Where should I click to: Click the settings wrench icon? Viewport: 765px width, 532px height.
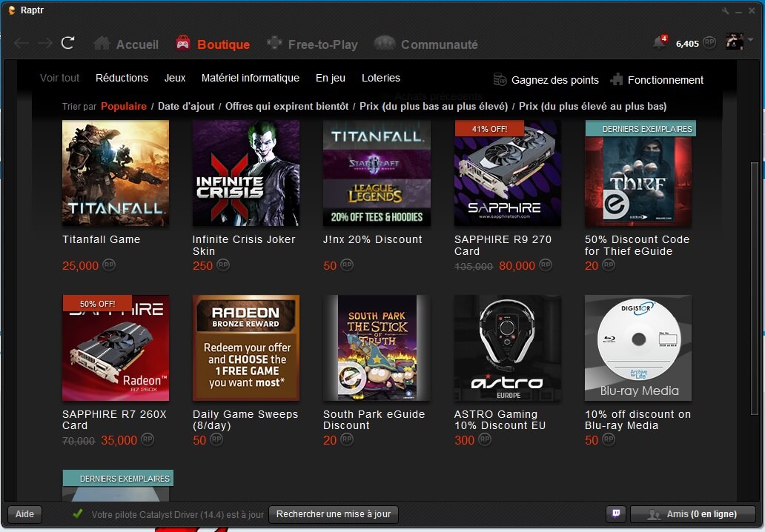(x=725, y=10)
